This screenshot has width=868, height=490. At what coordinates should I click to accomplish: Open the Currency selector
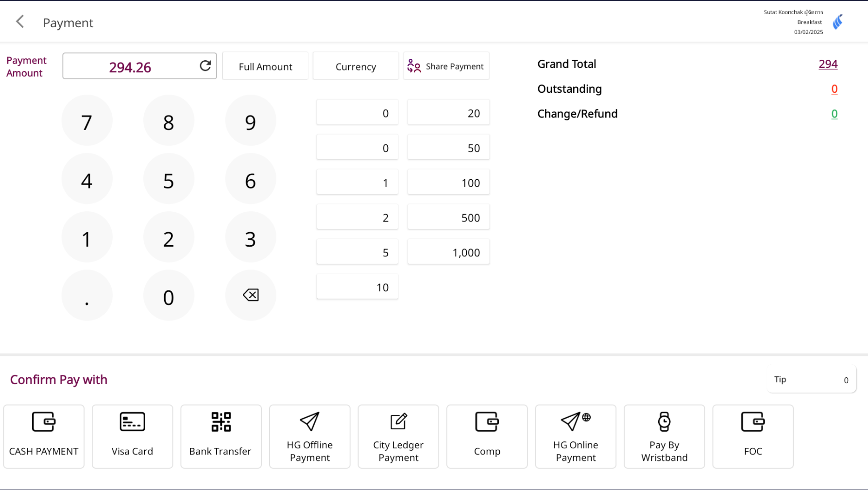(356, 66)
